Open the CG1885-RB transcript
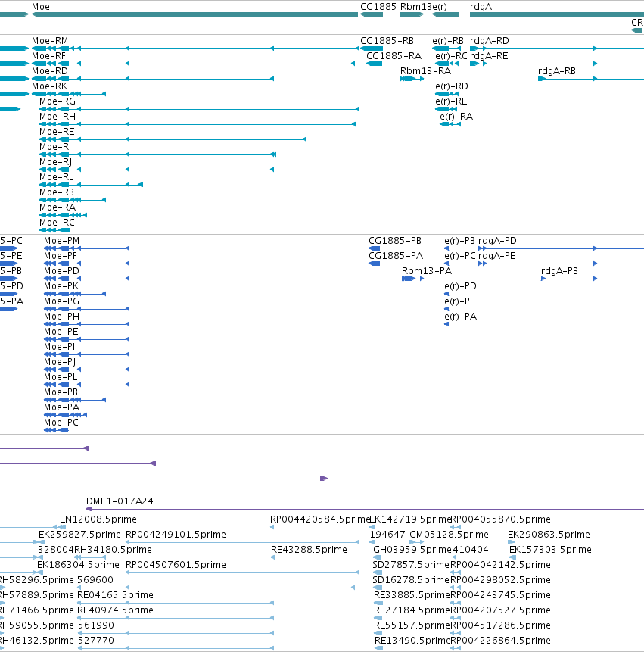The height and width of the screenshot is (652, 644). tap(387, 41)
